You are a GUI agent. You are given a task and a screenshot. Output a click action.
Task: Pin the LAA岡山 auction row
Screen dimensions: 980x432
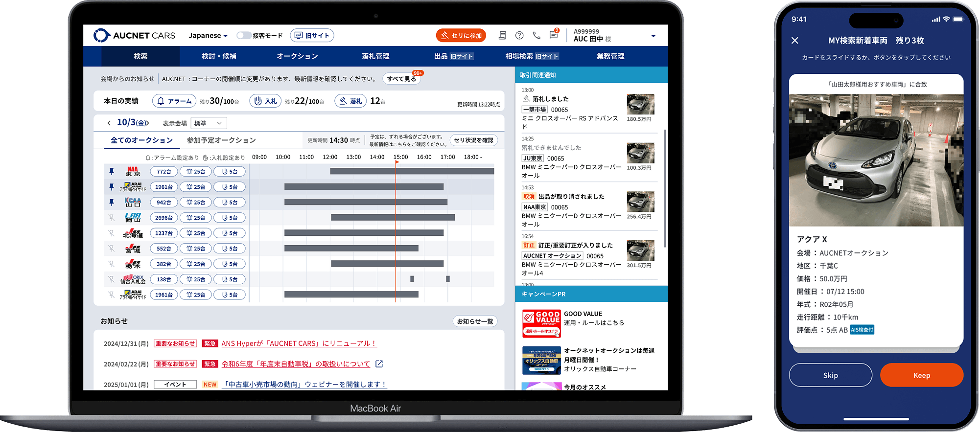(112, 218)
